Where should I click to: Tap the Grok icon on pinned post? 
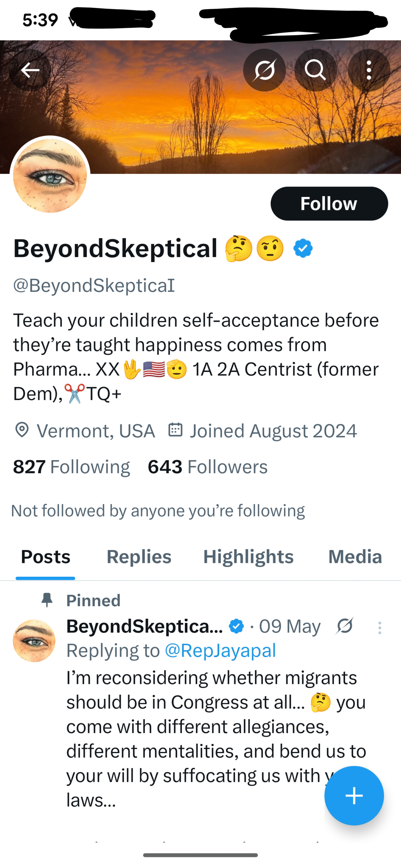345,626
